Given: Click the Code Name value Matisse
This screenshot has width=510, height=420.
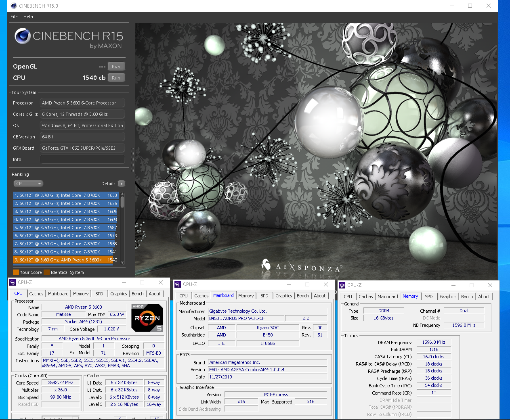Looking at the screenshot, I should pyautogui.click(x=63, y=314).
